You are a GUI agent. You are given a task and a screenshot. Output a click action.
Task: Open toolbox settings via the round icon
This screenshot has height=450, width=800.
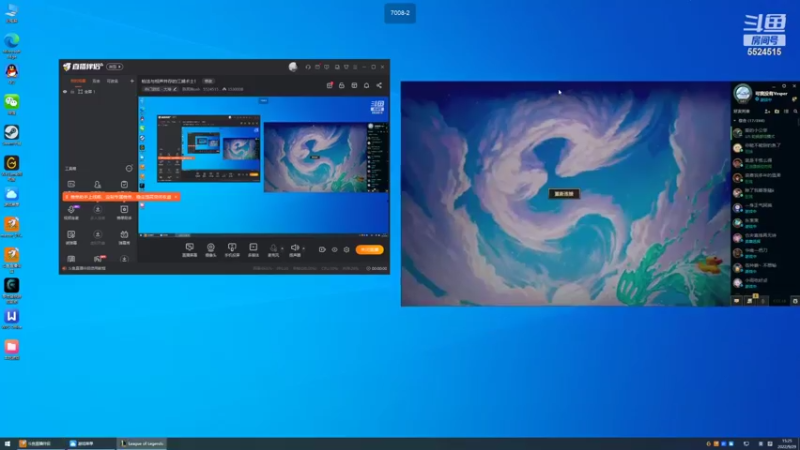pyautogui.click(x=129, y=168)
